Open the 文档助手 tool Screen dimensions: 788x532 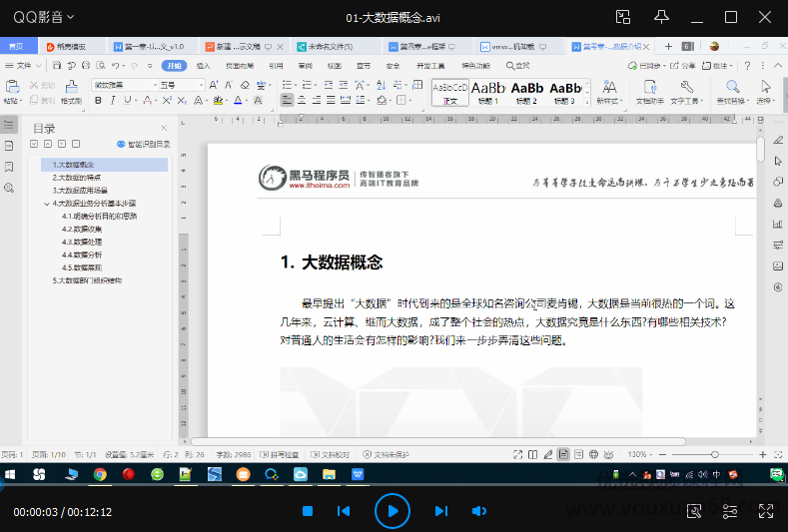650,92
